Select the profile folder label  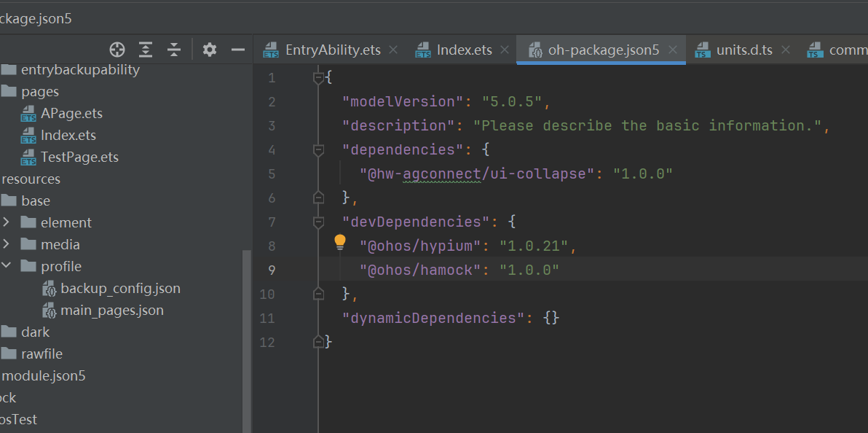pyautogui.click(x=61, y=267)
